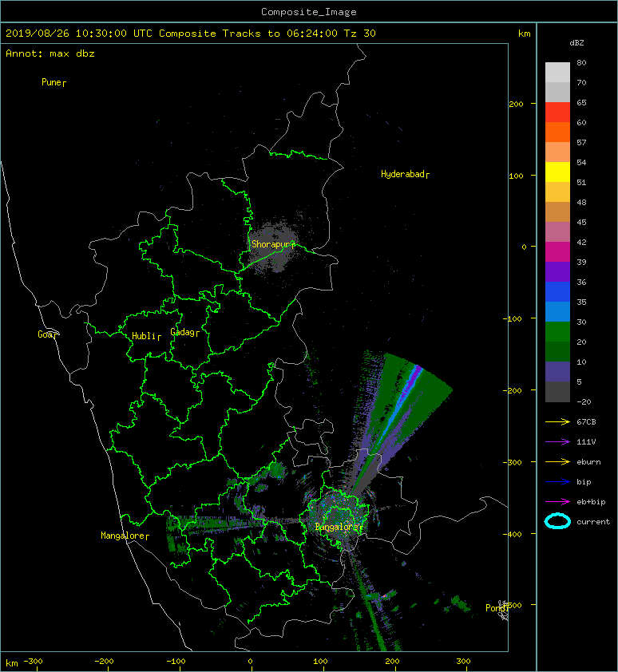Viewport: 618px width, 672px height.
Task: Click the current legend text
Action: click(593, 522)
